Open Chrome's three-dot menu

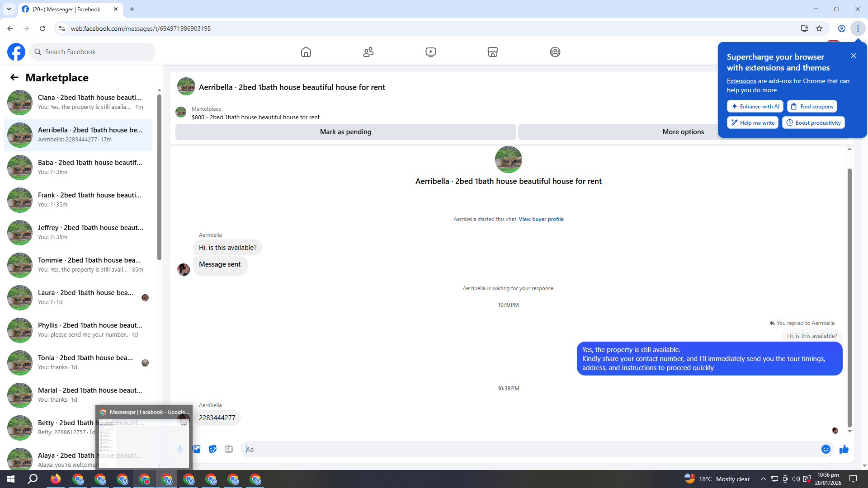point(858,28)
